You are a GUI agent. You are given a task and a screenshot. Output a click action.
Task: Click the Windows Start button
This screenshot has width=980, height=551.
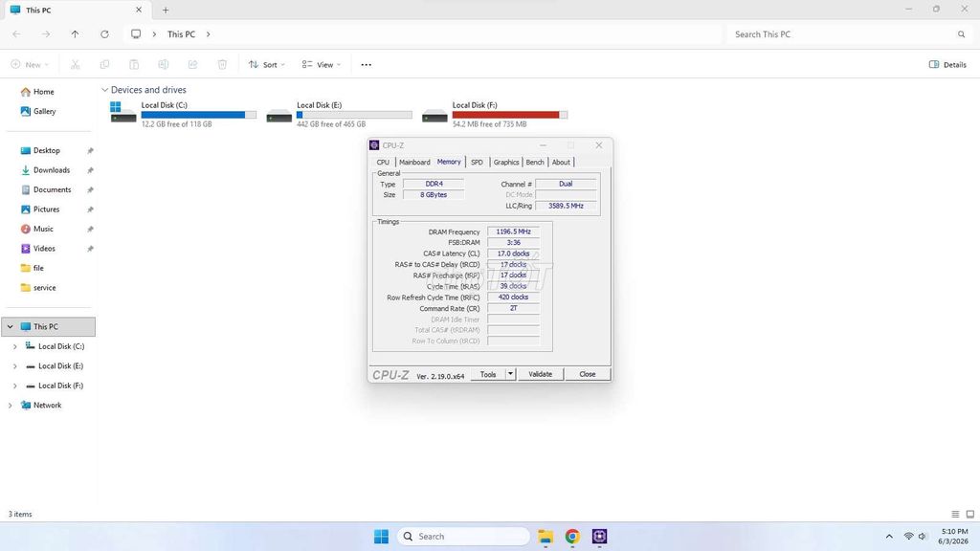tap(381, 536)
